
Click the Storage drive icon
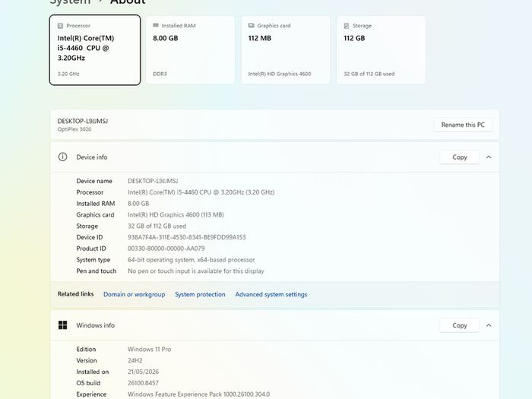[x=347, y=26]
